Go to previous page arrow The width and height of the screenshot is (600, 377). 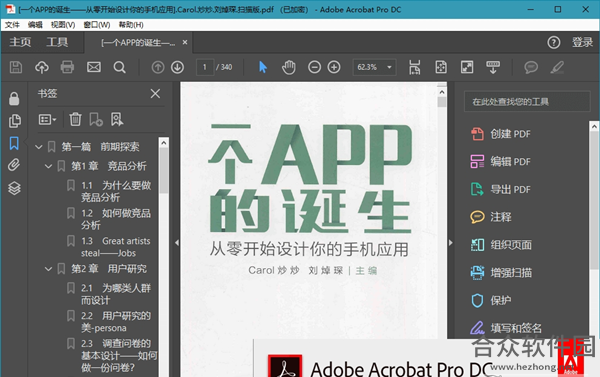(x=158, y=67)
